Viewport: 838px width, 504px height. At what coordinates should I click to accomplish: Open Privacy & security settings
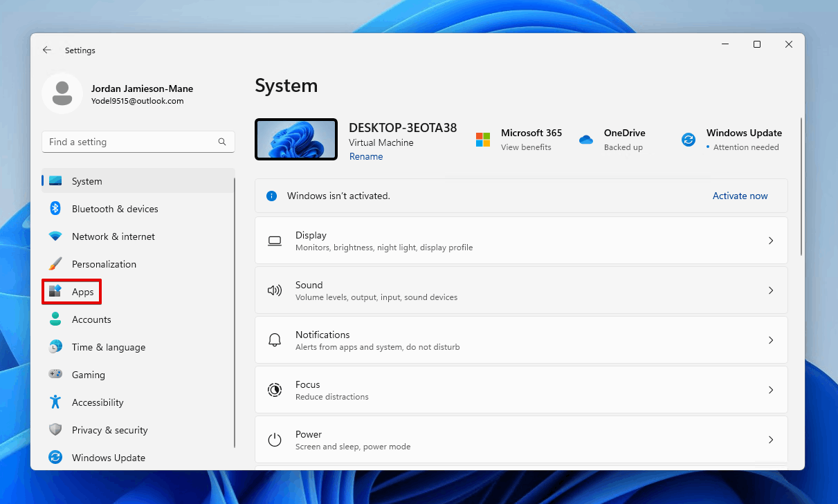tap(138, 430)
